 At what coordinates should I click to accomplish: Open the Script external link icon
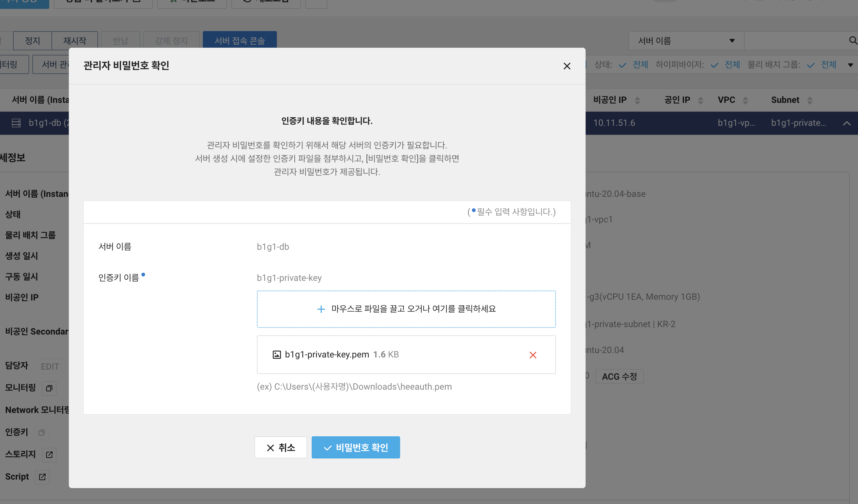click(x=42, y=477)
